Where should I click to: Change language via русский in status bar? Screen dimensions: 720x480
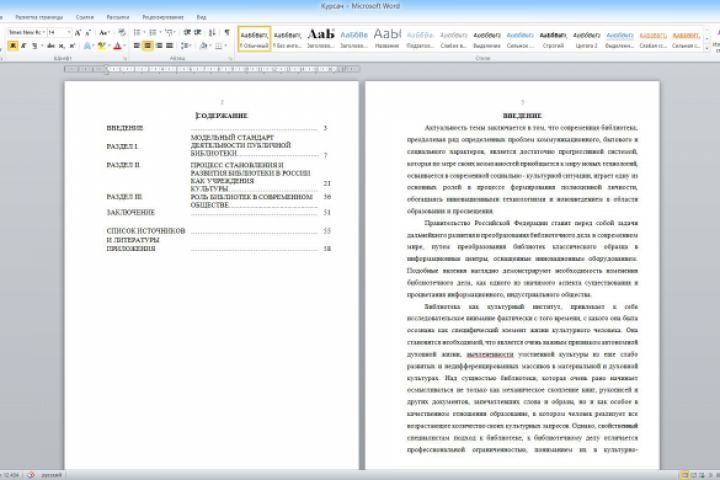pos(51,475)
